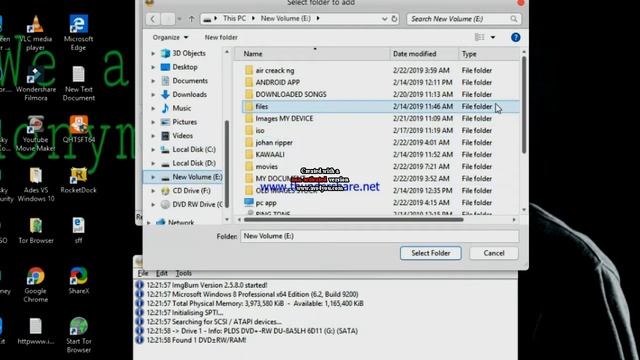Sort by Type column header
Image resolution: width=640 pixels, height=360 pixels.
(489, 54)
